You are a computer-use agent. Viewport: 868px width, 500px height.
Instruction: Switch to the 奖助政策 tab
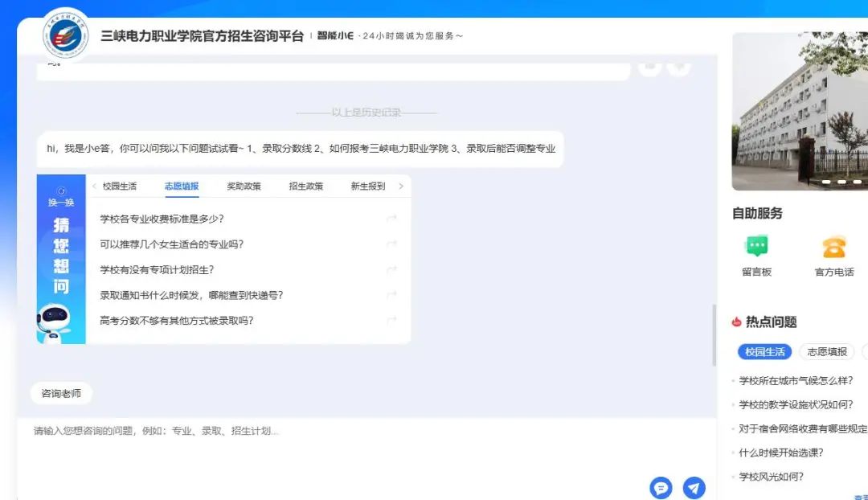point(244,186)
